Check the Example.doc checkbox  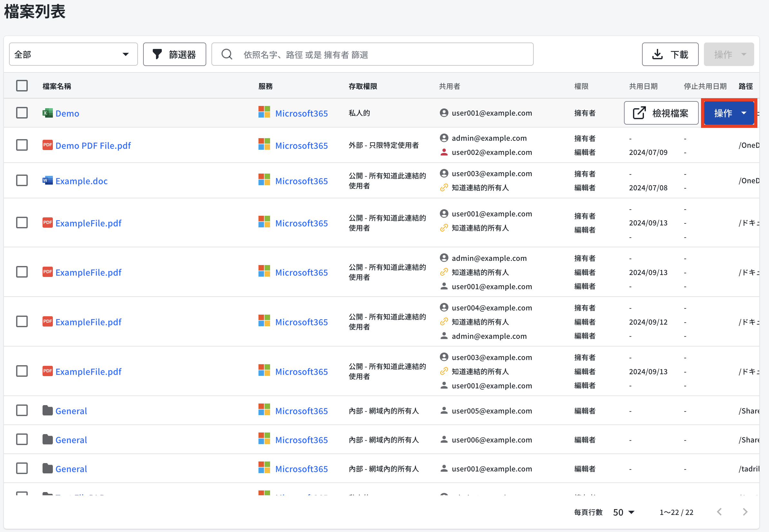pos(22,181)
